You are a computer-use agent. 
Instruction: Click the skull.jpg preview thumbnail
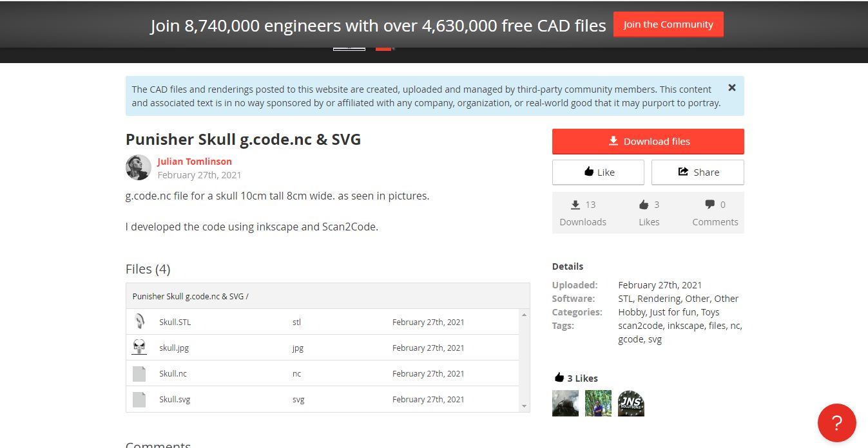point(139,346)
